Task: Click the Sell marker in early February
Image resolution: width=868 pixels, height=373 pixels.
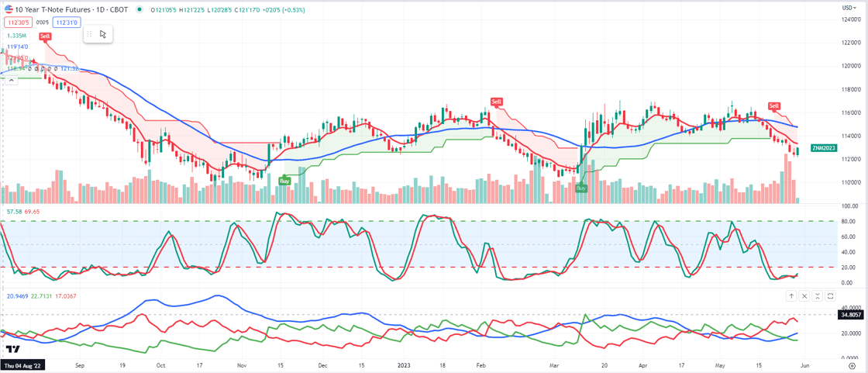Action: (x=497, y=102)
